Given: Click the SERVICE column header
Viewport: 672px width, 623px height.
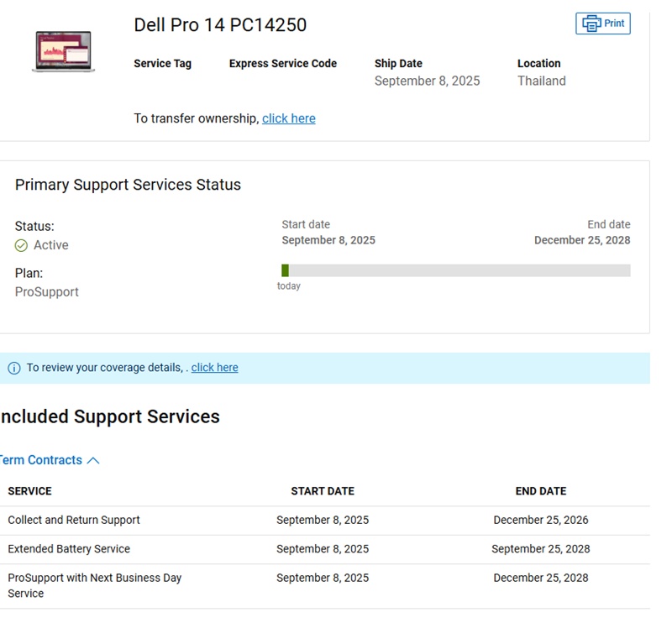Looking at the screenshot, I should (x=29, y=491).
